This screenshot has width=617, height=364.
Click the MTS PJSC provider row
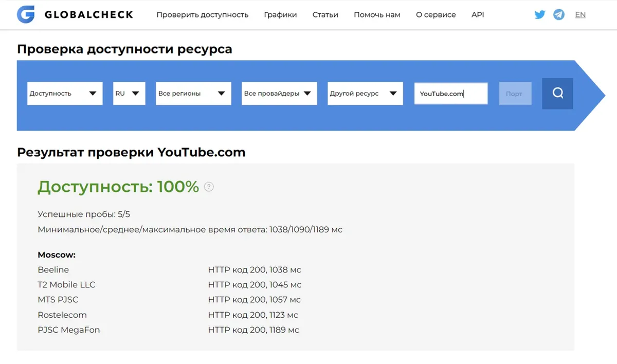pyautogui.click(x=58, y=299)
